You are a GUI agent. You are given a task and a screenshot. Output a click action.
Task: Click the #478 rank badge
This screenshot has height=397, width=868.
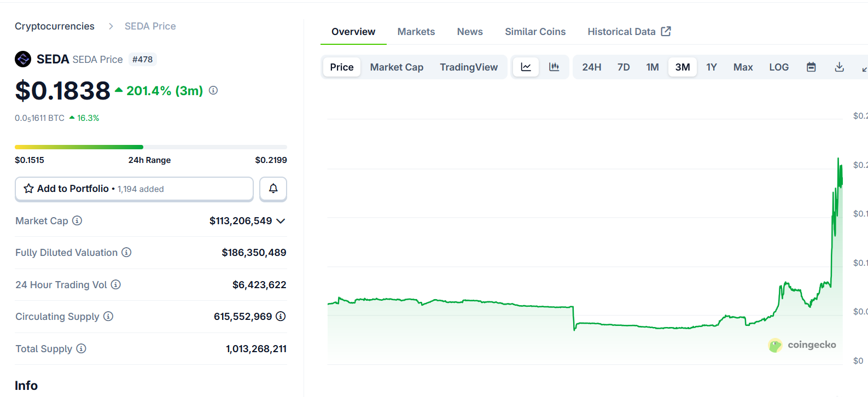coord(143,59)
